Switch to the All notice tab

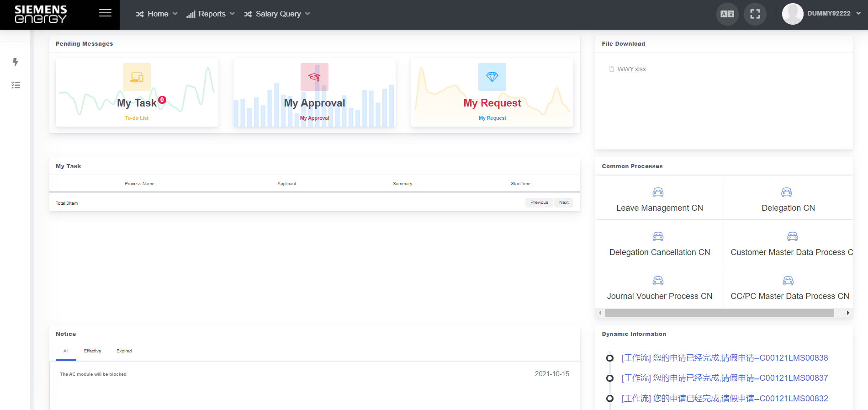[x=66, y=351]
